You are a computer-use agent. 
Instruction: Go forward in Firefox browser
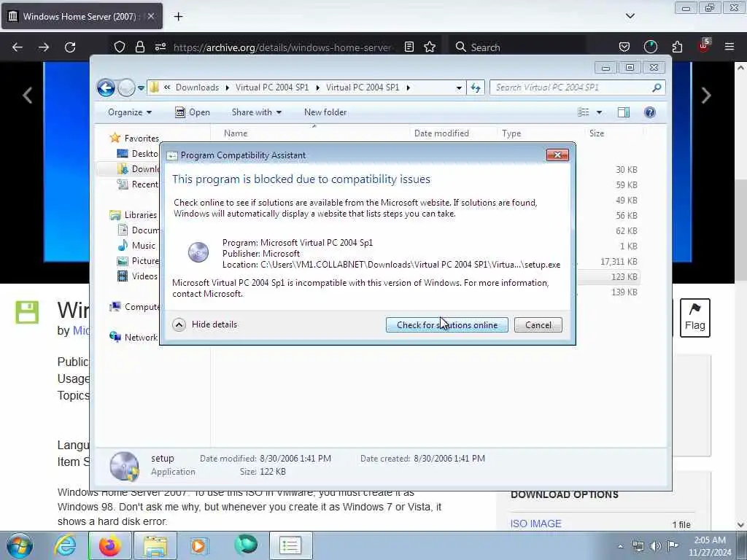(43, 47)
